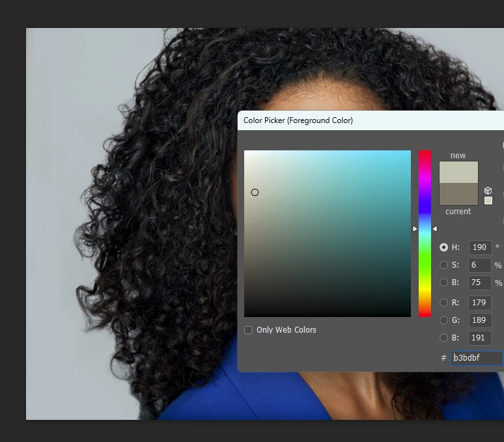The height and width of the screenshot is (442, 504).
Task: Click the left hue slider arrow handle
Action: click(415, 228)
